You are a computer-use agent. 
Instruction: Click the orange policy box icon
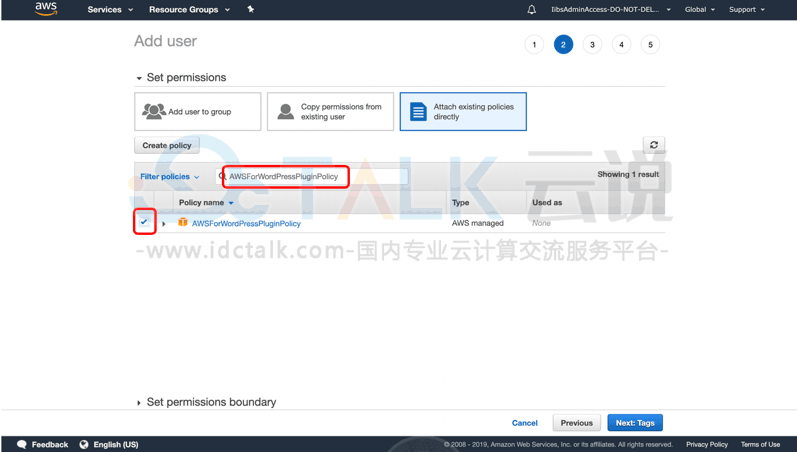(182, 222)
